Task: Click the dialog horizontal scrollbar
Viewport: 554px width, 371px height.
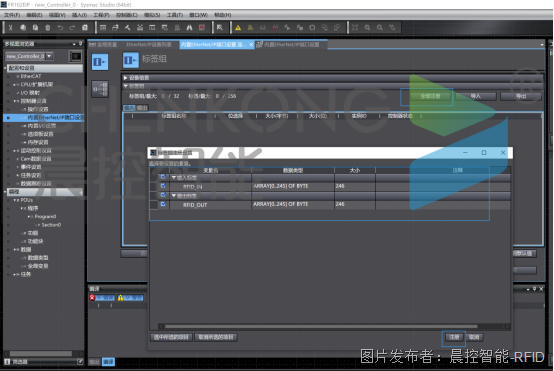Action: 321,326
